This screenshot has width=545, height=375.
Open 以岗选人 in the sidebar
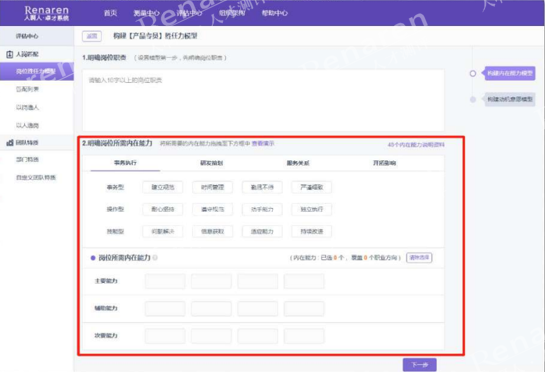(27, 107)
